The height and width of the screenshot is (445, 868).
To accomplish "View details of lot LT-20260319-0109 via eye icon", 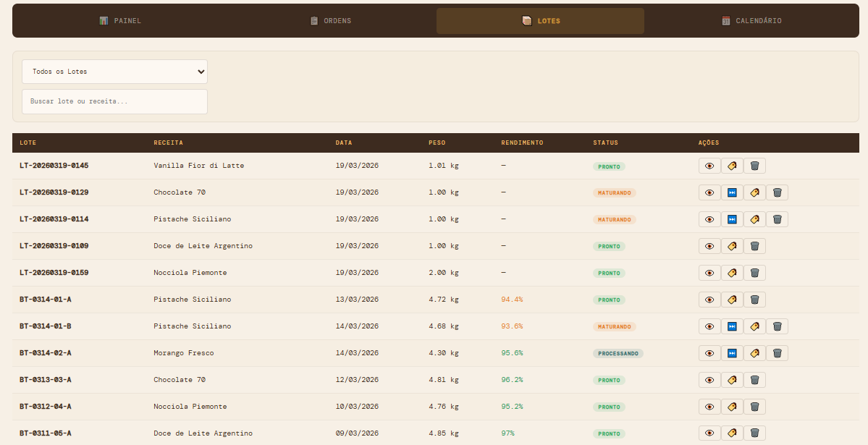I will (709, 246).
